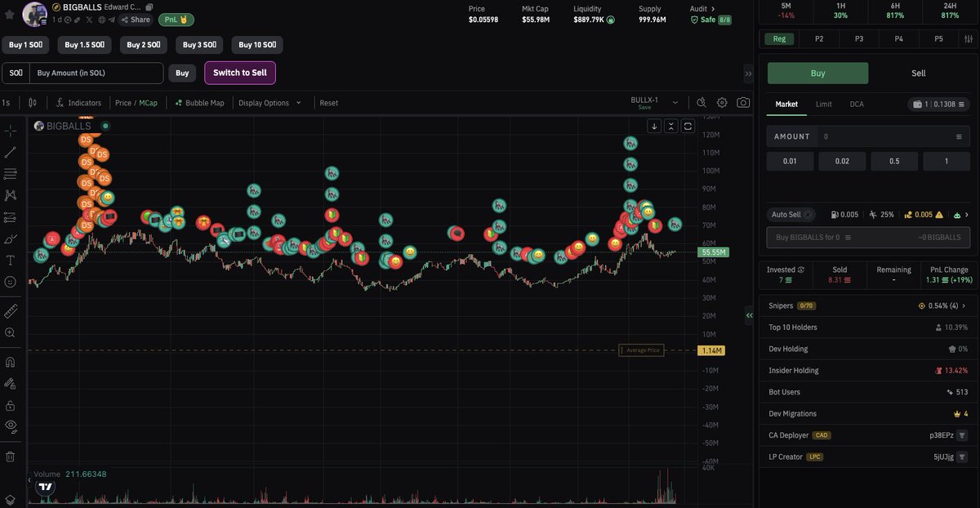Click the green PnL button
980x508 pixels.
[x=176, y=19]
